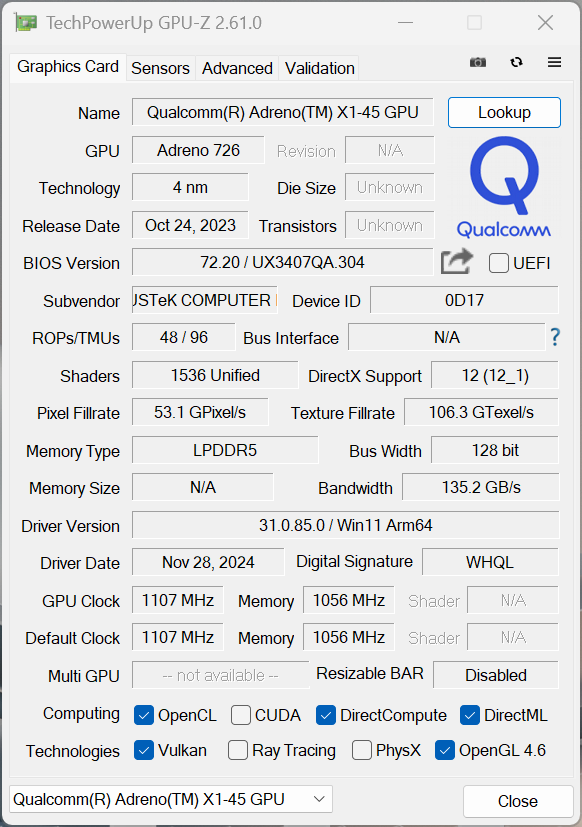The width and height of the screenshot is (582, 827).
Task: Toggle the Vulkan checkbox
Action: [144, 750]
